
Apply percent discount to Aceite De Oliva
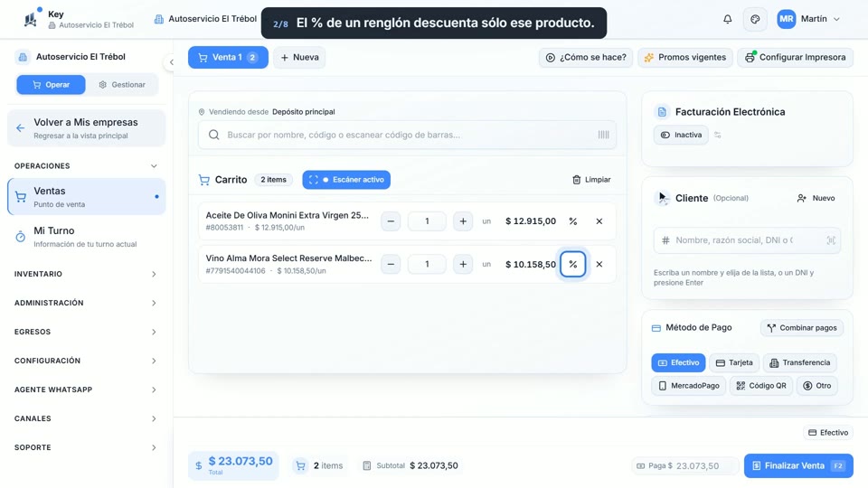click(573, 221)
